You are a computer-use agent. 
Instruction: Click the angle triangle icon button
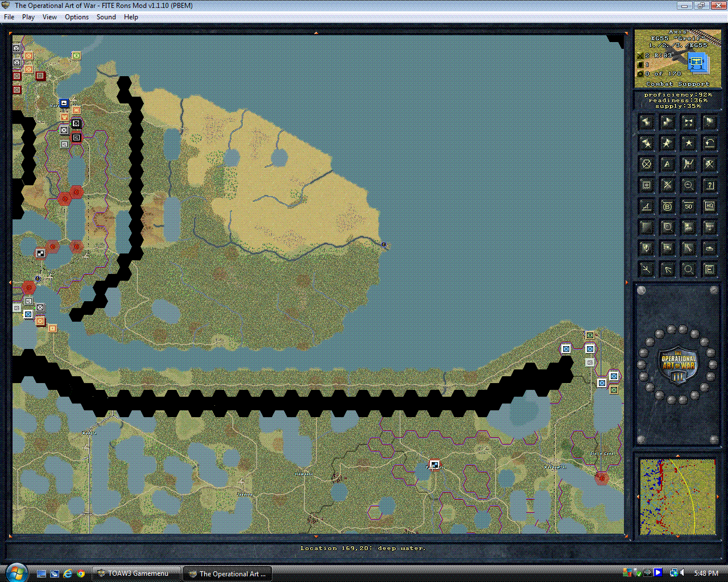(647, 206)
